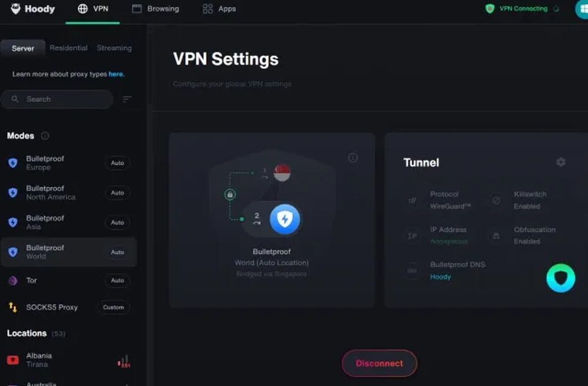Select Albania Tirana location
Image resolution: width=588 pixels, height=386 pixels.
tap(69, 360)
